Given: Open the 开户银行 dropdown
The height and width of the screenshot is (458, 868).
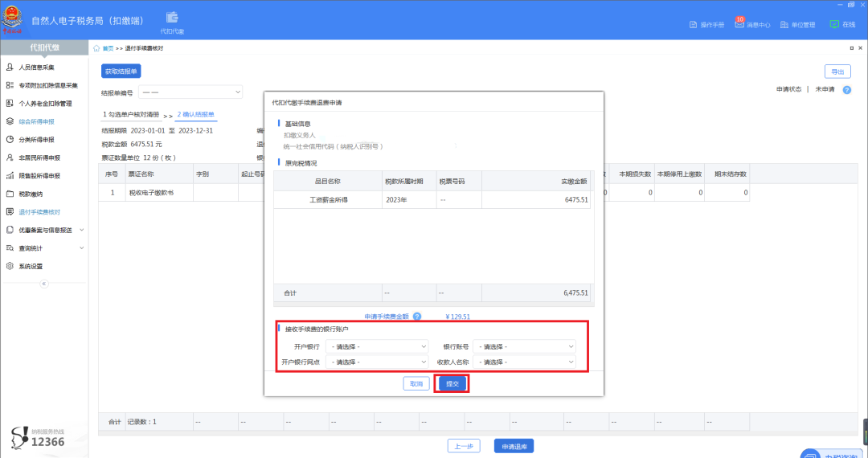Looking at the screenshot, I should point(377,347).
